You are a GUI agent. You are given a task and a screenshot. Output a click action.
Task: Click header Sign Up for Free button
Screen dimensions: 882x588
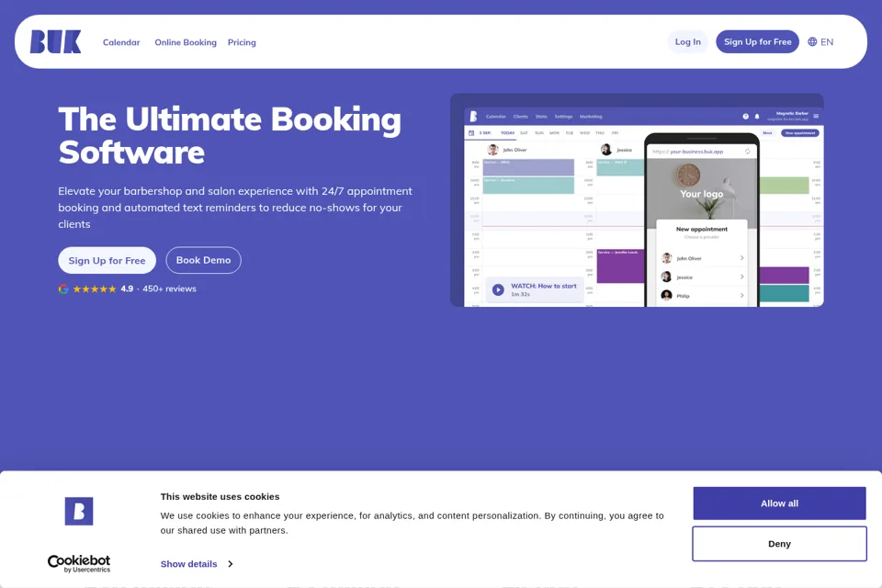757,41
